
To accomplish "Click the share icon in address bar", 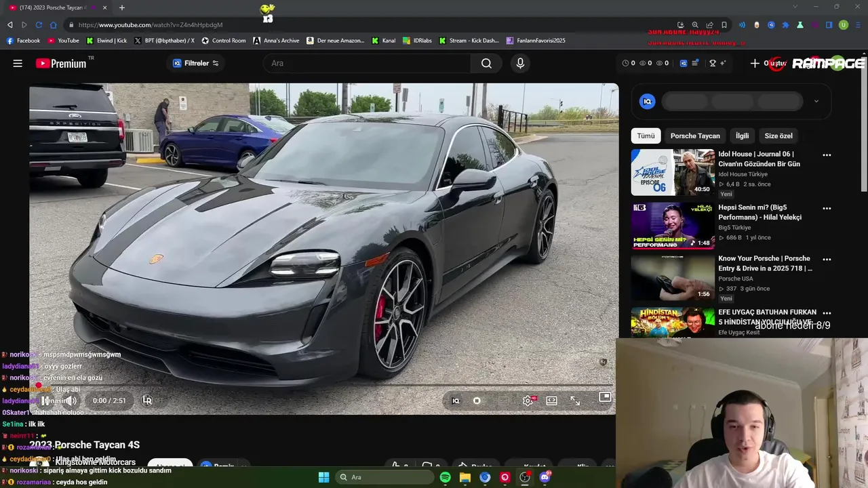I will pos(709,24).
